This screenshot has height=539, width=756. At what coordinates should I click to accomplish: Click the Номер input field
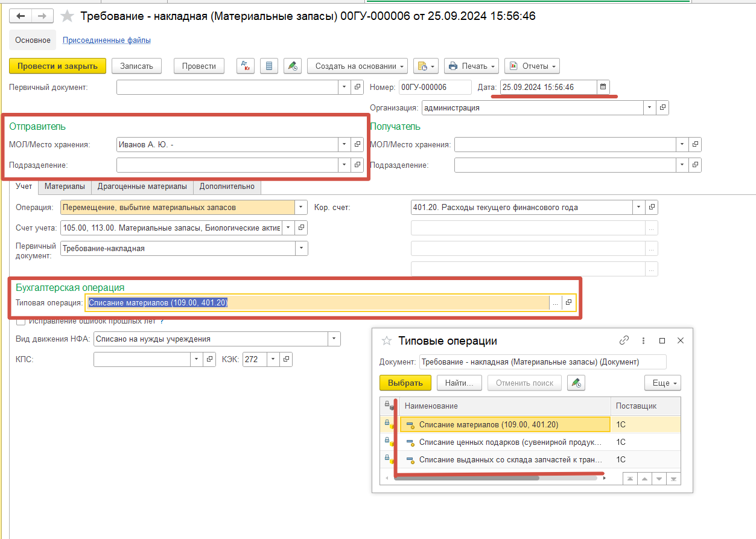435,88
